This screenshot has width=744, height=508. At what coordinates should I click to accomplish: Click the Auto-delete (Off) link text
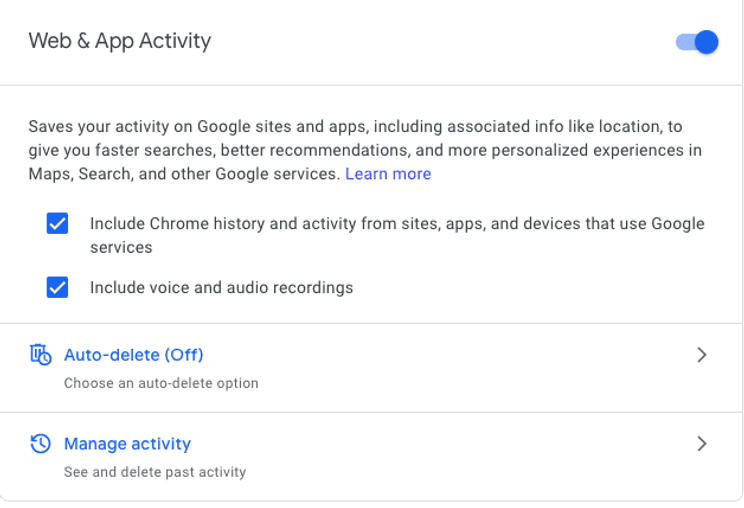(x=133, y=354)
